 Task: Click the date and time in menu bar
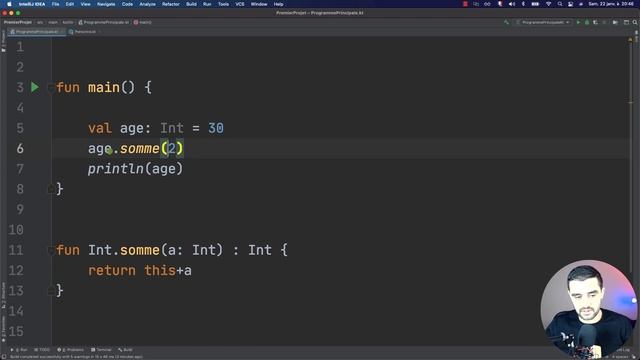coord(611,4)
